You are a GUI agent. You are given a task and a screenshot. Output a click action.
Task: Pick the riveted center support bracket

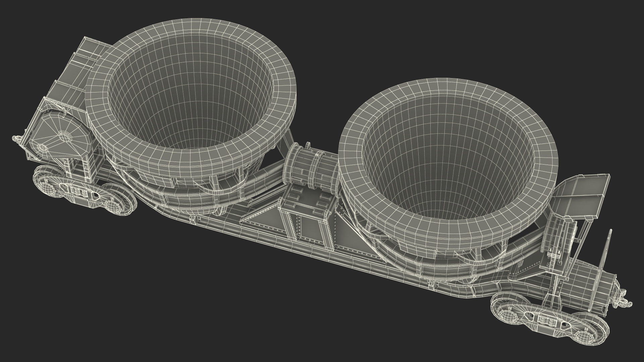[x=307, y=218]
